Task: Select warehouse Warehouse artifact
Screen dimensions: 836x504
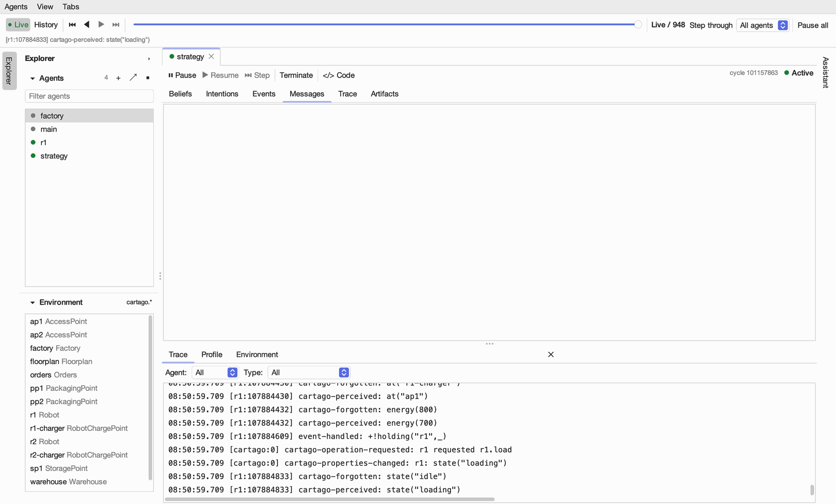Action: pos(87,482)
